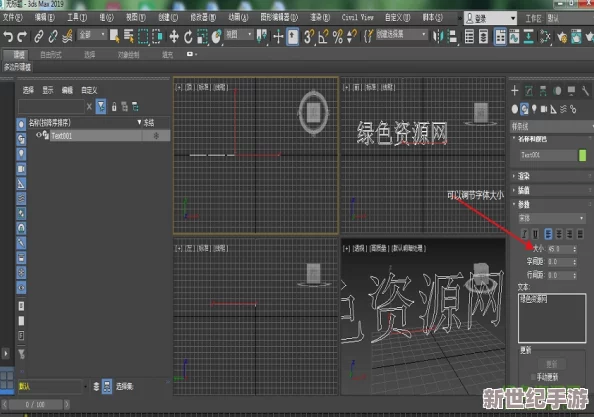
Task: Set text alignment to justify
Action: click(580, 234)
